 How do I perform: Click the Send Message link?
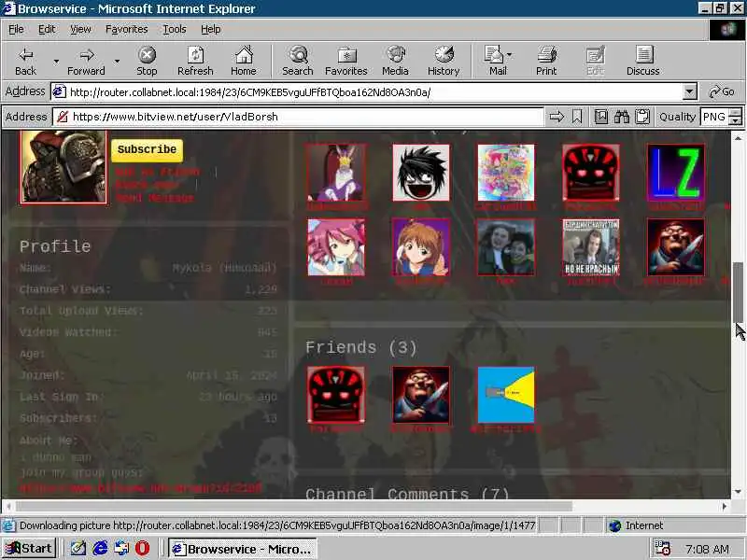155,198
